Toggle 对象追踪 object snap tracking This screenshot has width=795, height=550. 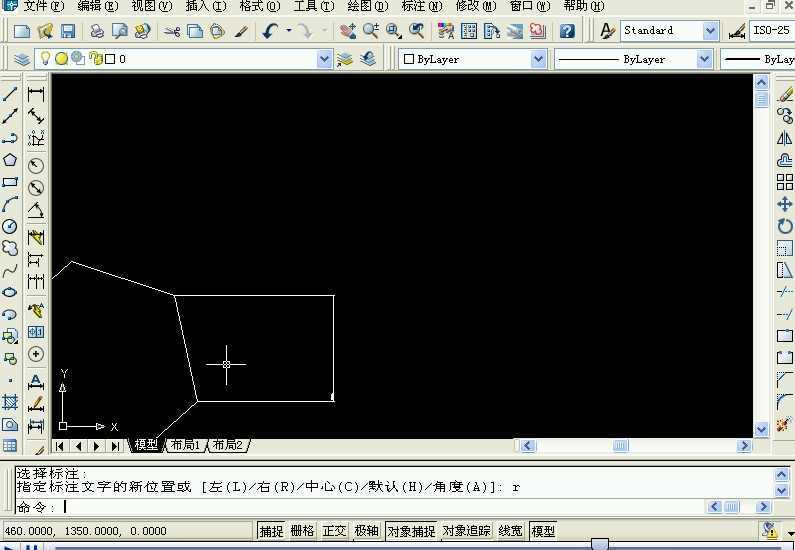pyautogui.click(x=466, y=531)
